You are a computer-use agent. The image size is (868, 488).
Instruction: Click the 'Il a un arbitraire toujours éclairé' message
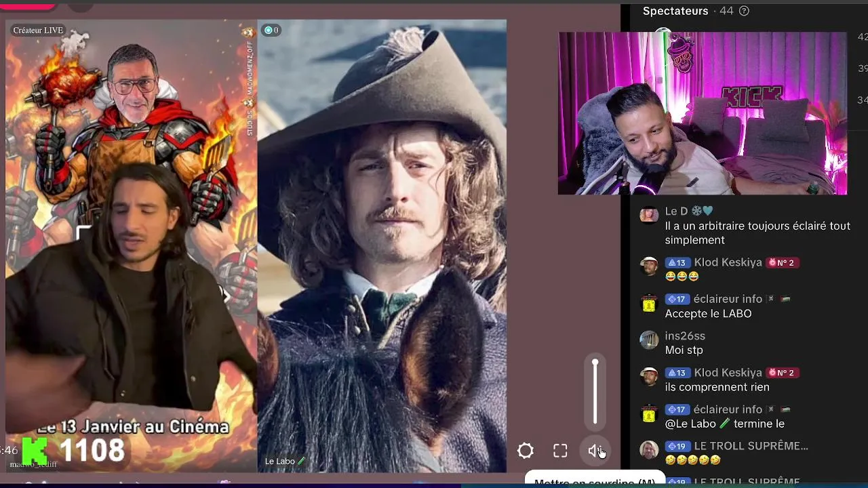[757, 233]
